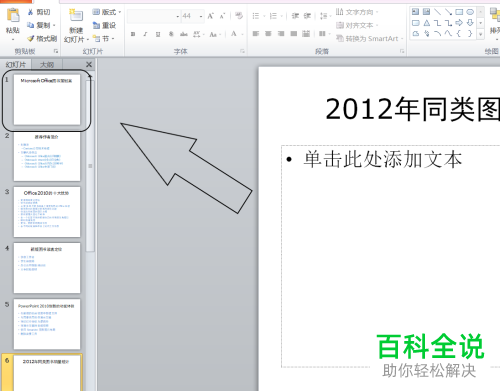Screen dimensions: 500x391
Task: Toggle Strikethrough (abc) formatting
Action: [184, 34]
